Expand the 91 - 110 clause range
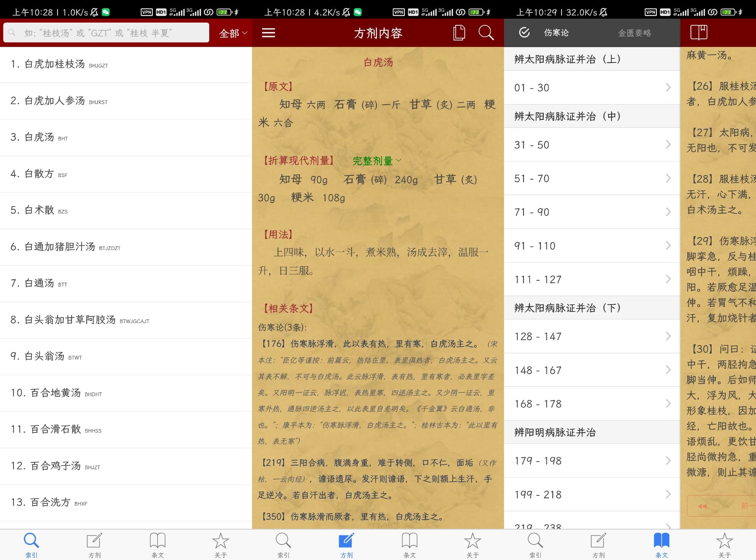The height and width of the screenshot is (560, 756). coord(592,246)
